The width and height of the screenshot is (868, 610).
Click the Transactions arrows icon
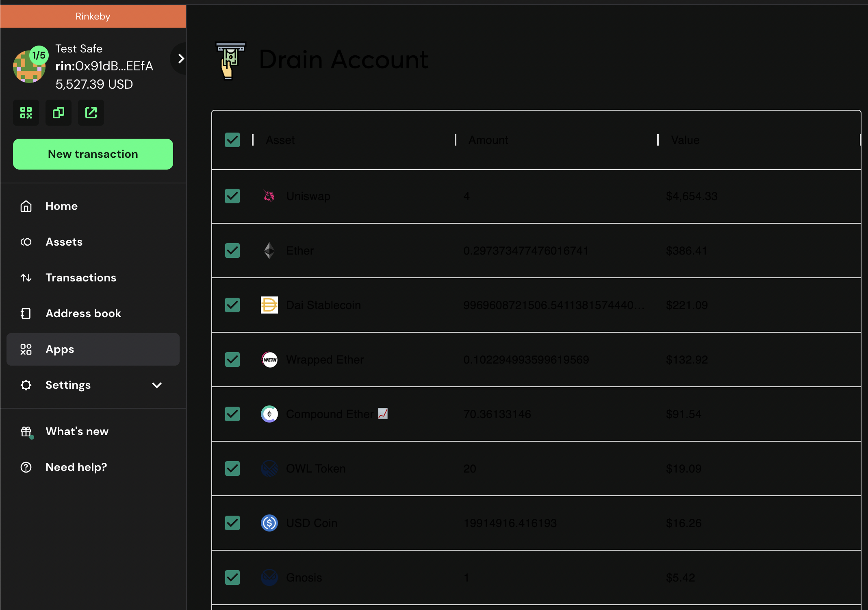pyautogui.click(x=26, y=277)
